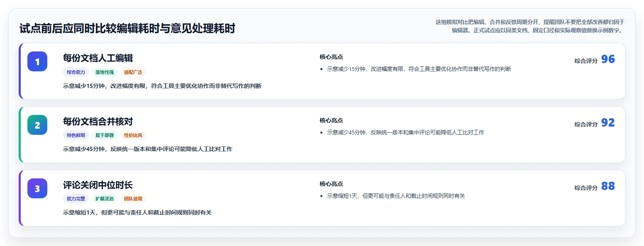Screen dimensions: 644x246
Task: Click the rank 1 number badge
Action: coord(37,61)
